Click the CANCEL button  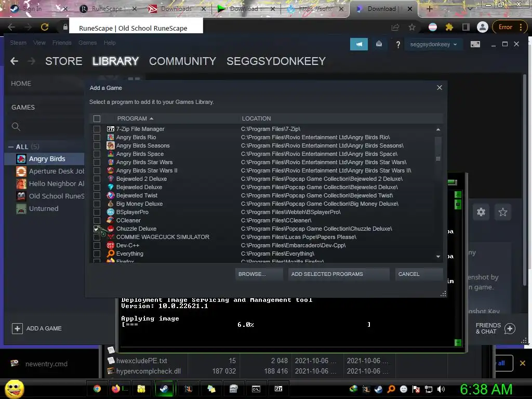(419, 274)
